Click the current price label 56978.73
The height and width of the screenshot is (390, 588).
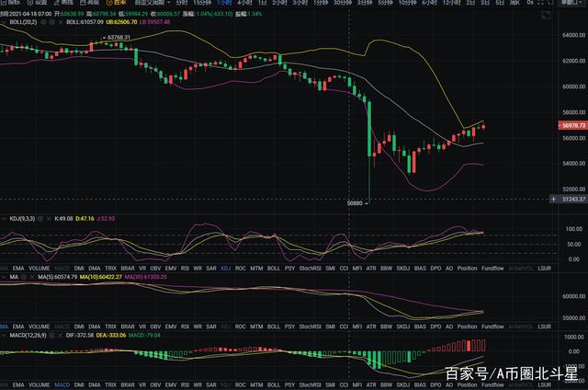(x=572, y=125)
